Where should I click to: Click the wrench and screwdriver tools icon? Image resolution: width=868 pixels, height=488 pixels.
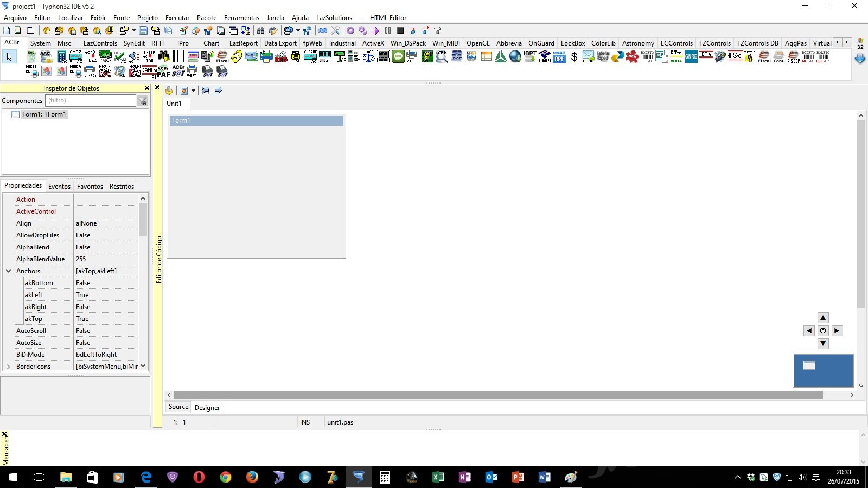335,30
